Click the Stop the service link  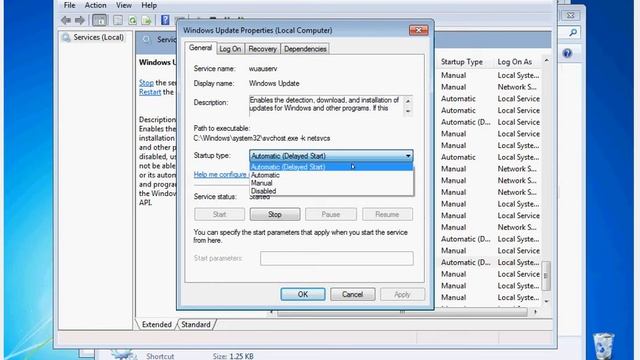tap(146, 83)
